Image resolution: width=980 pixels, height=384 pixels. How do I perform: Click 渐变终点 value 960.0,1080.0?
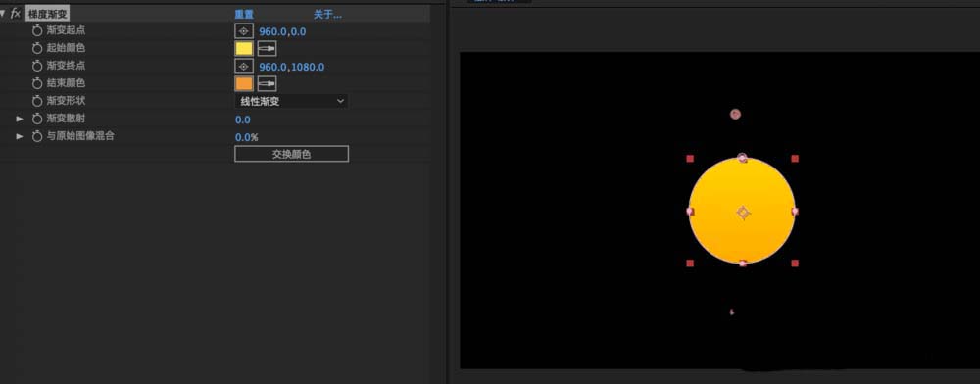(292, 67)
